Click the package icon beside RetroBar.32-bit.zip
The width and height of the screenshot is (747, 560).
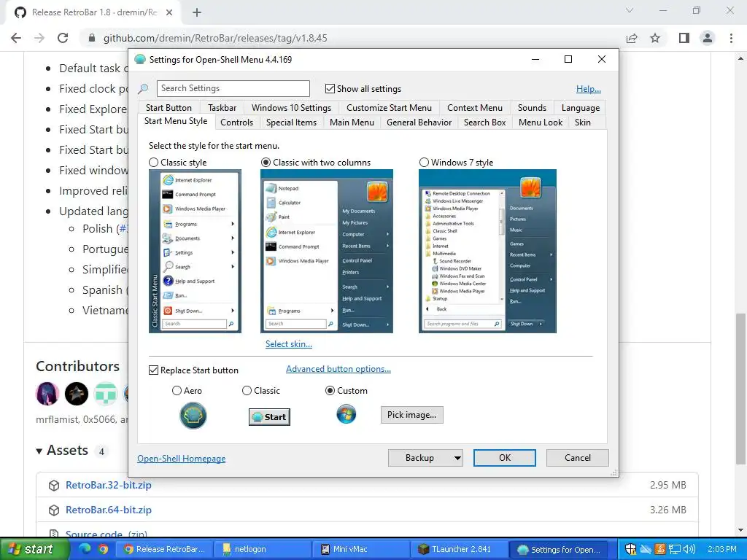point(54,485)
